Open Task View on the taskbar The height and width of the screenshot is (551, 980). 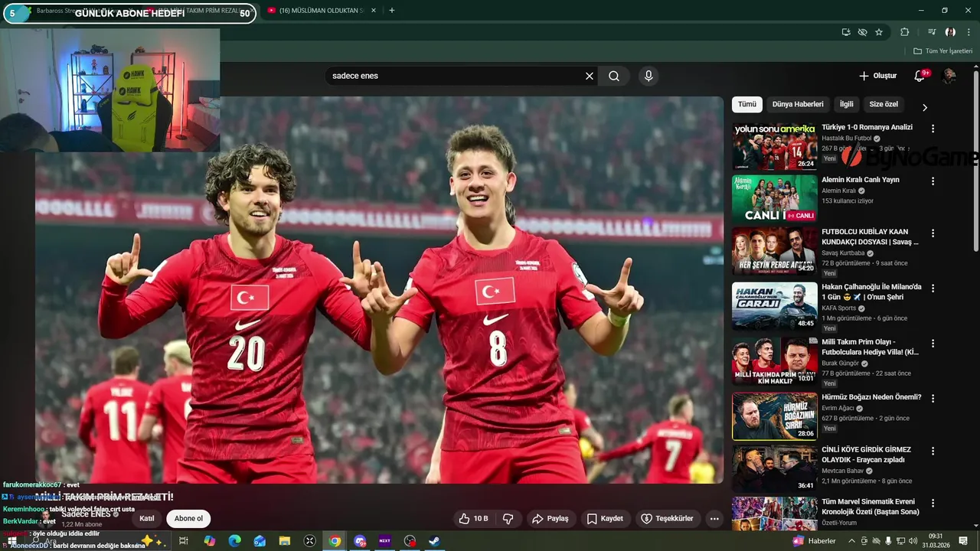(184, 541)
